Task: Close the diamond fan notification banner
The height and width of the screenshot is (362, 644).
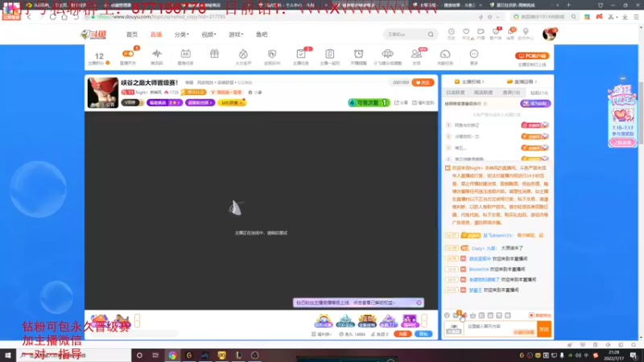Action: tap(419, 302)
